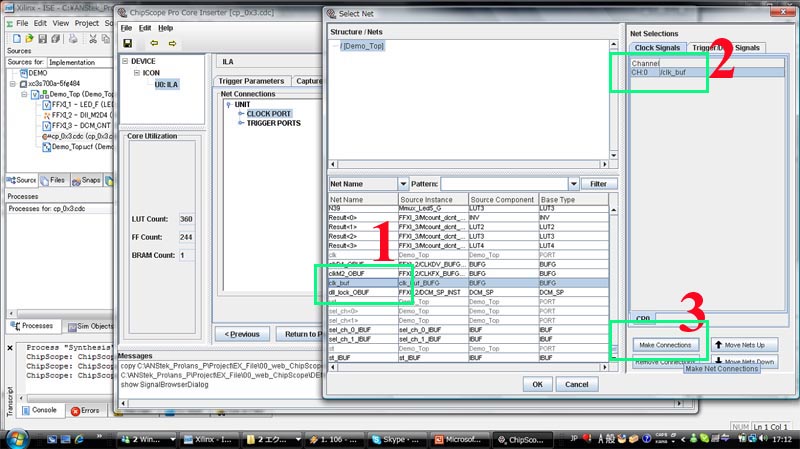Select the sel_ch_0_IBUF net row
Screen dimensions: 800x449
(x=468, y=330)
